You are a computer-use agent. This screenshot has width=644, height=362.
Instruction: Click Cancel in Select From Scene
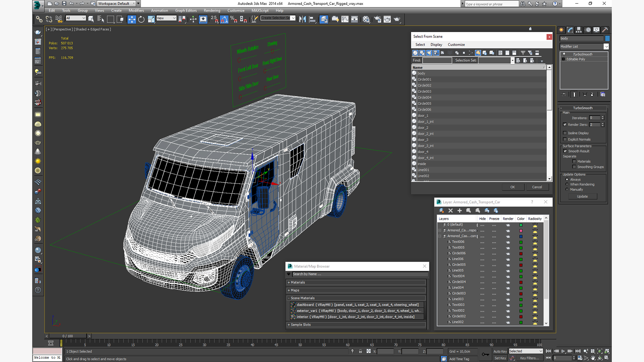click(x=537, y=187)
